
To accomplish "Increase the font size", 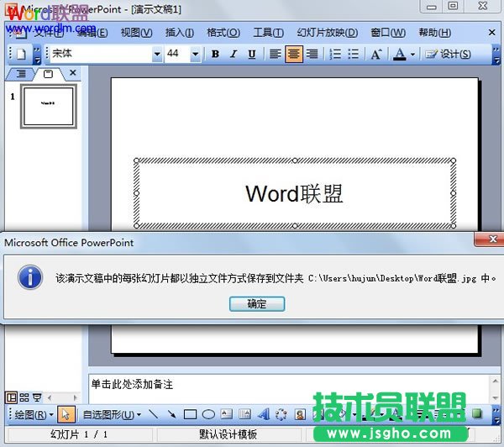I will click(x=376, y=54).
